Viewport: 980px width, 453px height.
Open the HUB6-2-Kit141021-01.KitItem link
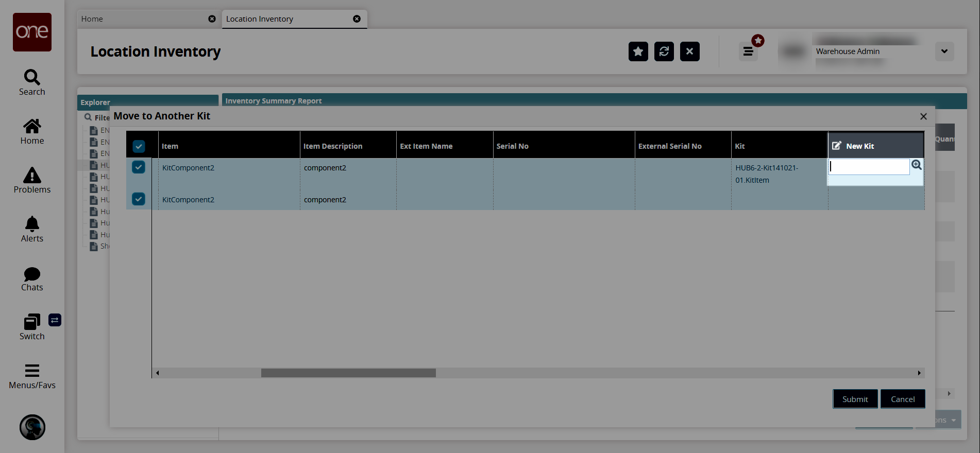(x=767, y=174)
